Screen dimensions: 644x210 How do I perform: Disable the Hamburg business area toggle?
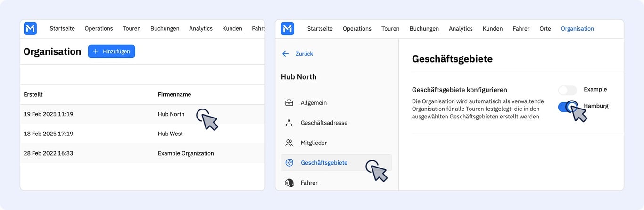click(x=567, y=107)
